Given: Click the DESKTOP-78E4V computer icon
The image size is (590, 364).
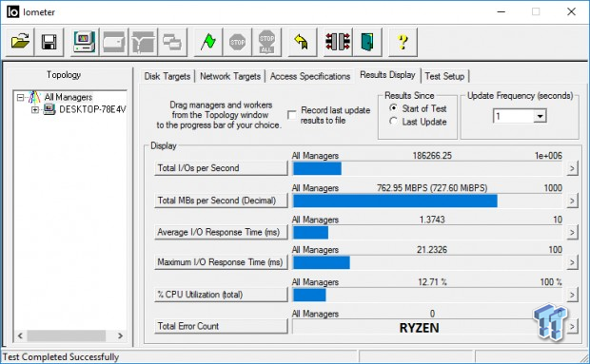Looking at the screenshot, I should click(49, 109).
